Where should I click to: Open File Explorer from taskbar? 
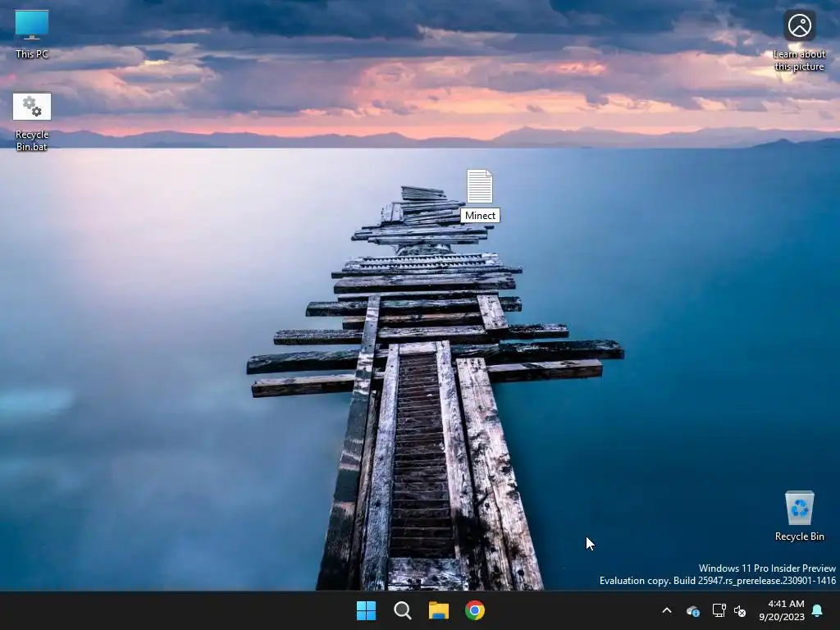point(439,610)
